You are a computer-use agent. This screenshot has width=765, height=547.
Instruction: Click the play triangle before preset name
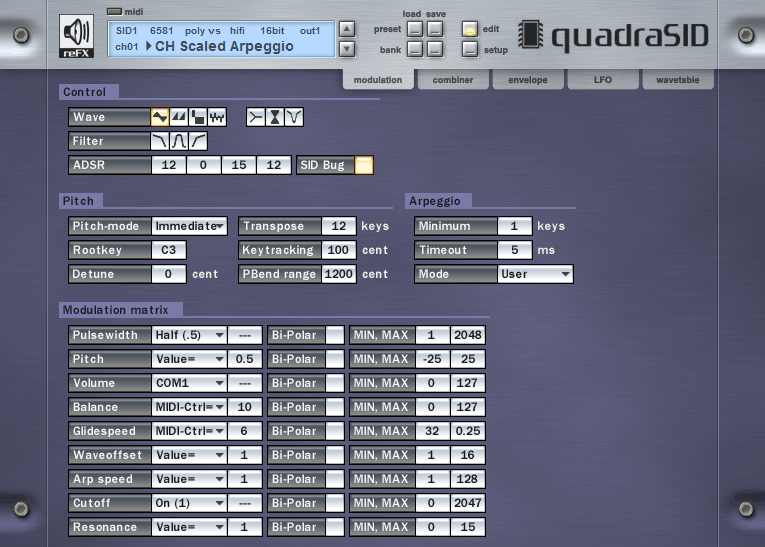tap(149, 46)
